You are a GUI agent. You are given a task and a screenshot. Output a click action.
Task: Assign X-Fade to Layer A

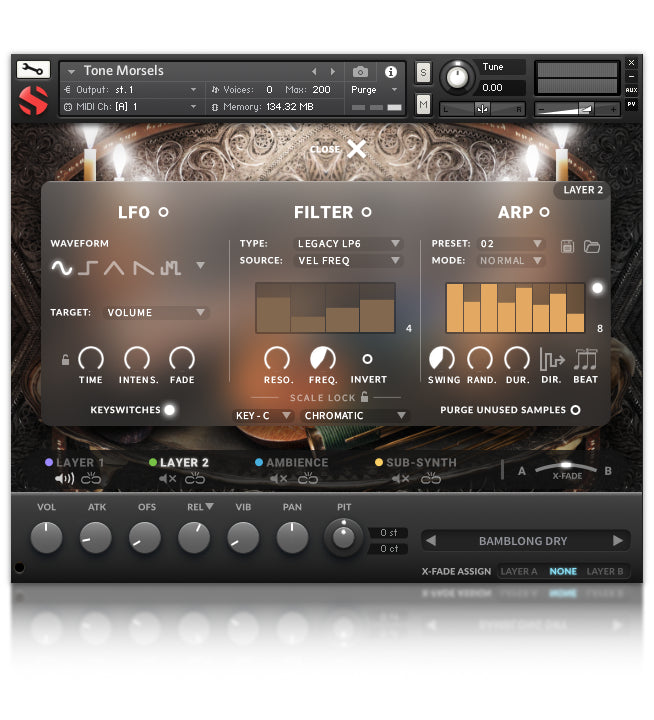click(519, 572)
